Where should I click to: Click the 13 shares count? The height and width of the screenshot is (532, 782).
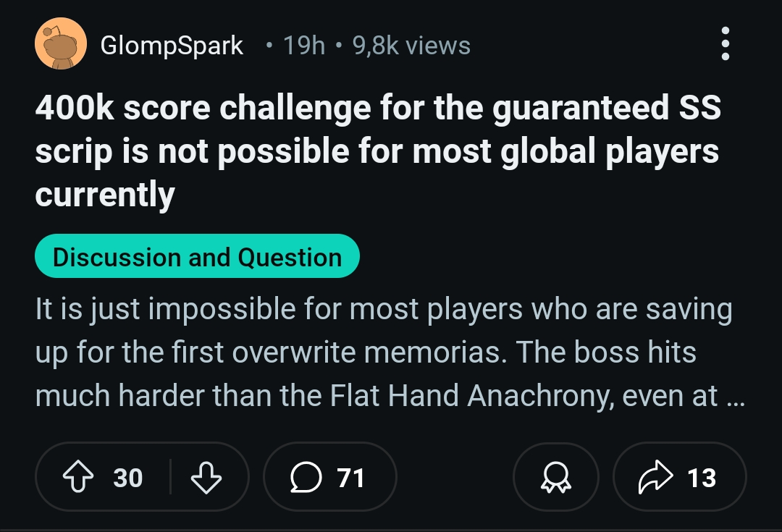[x=701, y=478]
